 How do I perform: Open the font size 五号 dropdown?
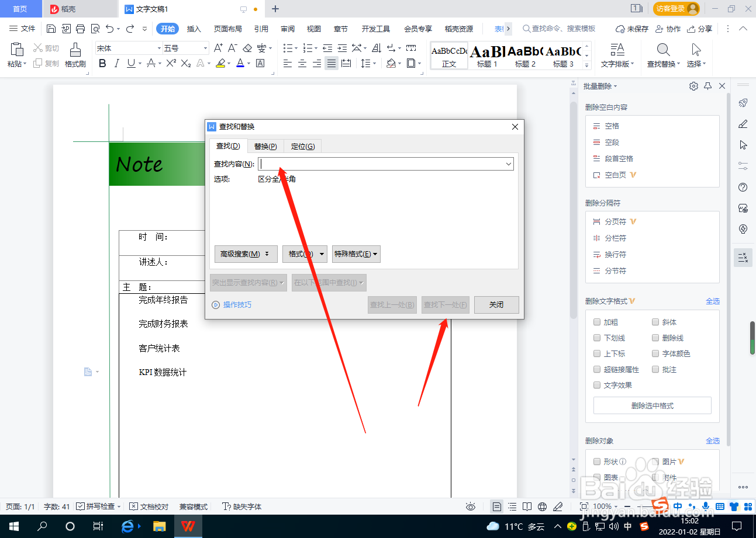pos(205,48)
